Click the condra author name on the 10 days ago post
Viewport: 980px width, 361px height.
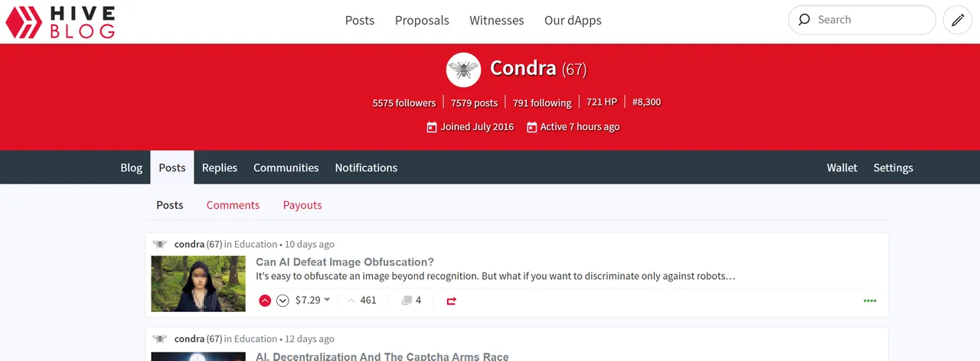click(189, 245)
